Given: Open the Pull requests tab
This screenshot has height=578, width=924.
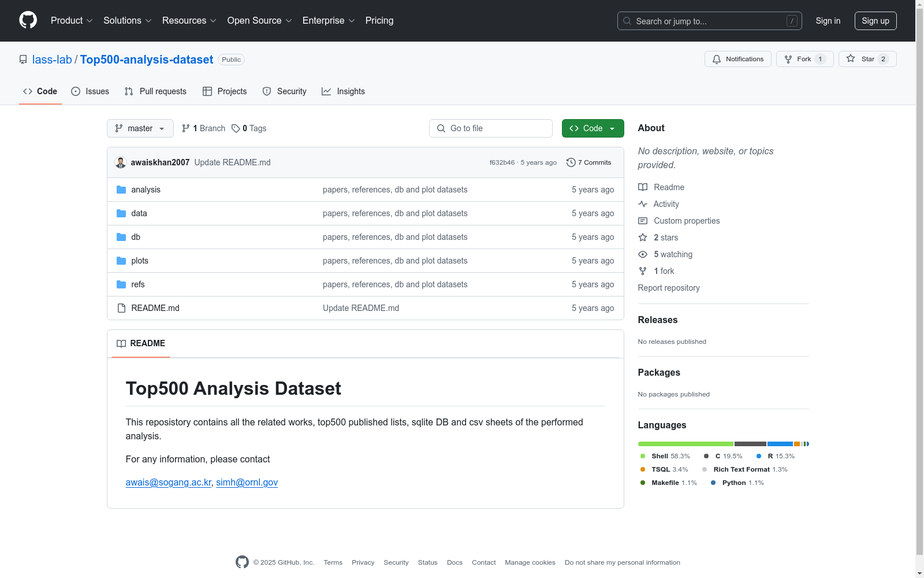Looking at the screenshot, I should pyautogui.click(x=155, y=91).
